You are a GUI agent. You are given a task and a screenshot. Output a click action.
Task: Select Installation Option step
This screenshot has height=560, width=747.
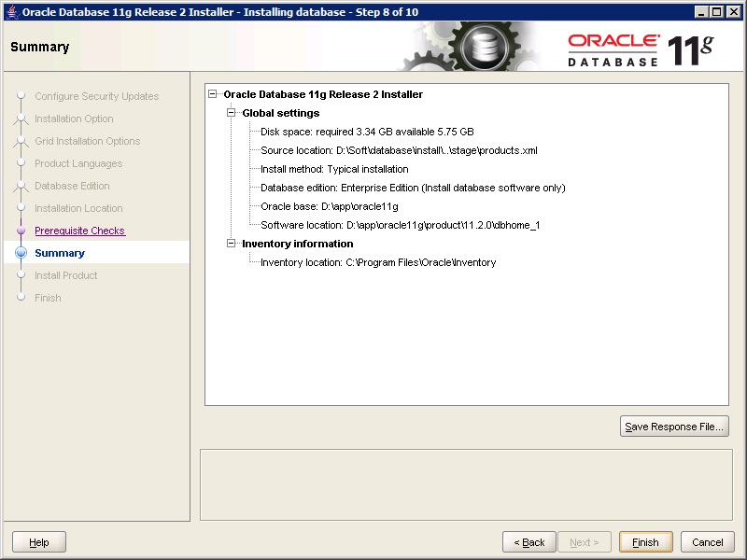click(x=74, y=119)
